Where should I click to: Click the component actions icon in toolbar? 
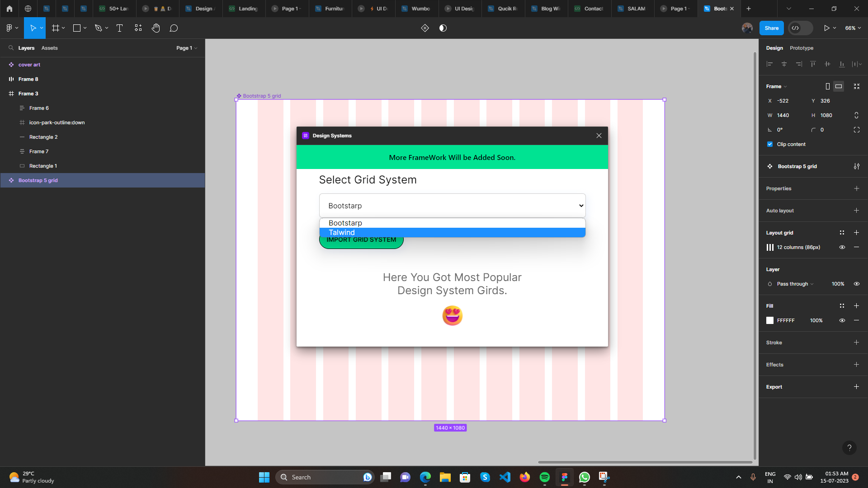click(x=425, y=28)
